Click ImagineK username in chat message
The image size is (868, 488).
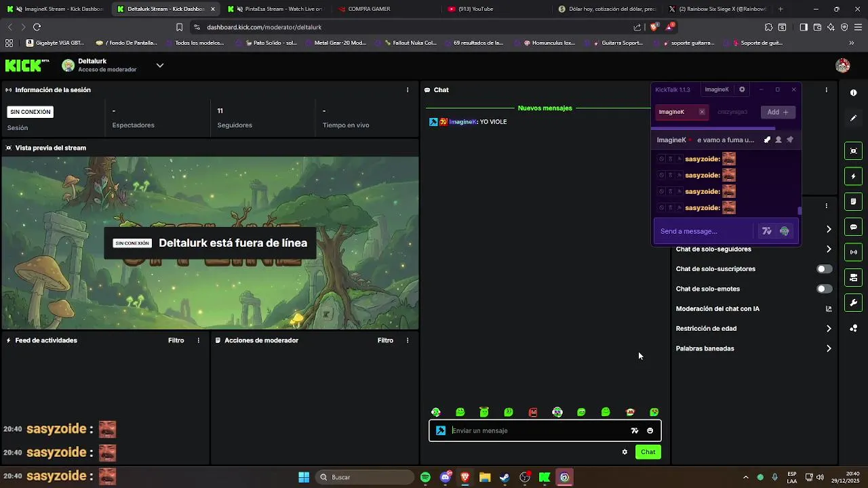pos(463,122)
